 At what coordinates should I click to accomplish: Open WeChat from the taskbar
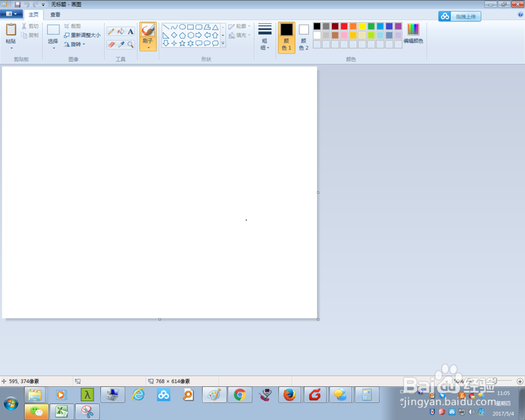pos(36,411)
